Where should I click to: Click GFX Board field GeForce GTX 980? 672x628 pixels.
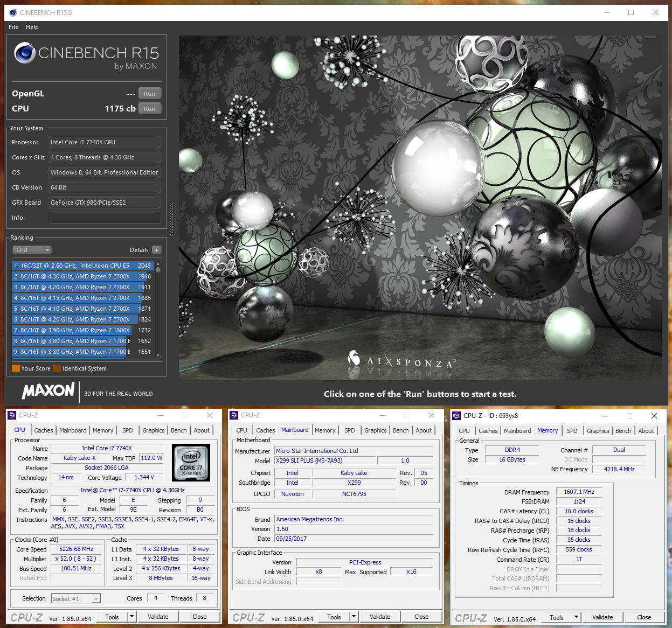point(105,203)
